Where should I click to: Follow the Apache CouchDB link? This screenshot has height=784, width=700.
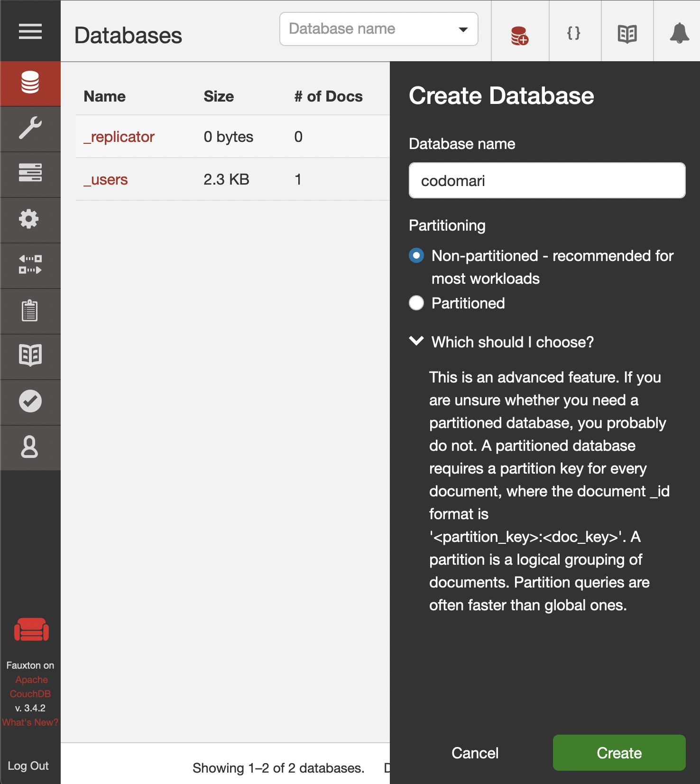(x=31, y=686)
